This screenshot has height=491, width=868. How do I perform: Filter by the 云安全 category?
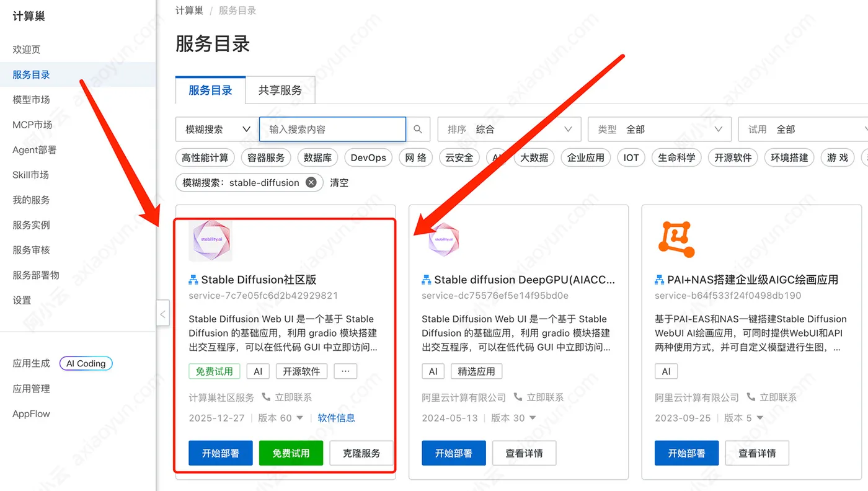(459, 157)
